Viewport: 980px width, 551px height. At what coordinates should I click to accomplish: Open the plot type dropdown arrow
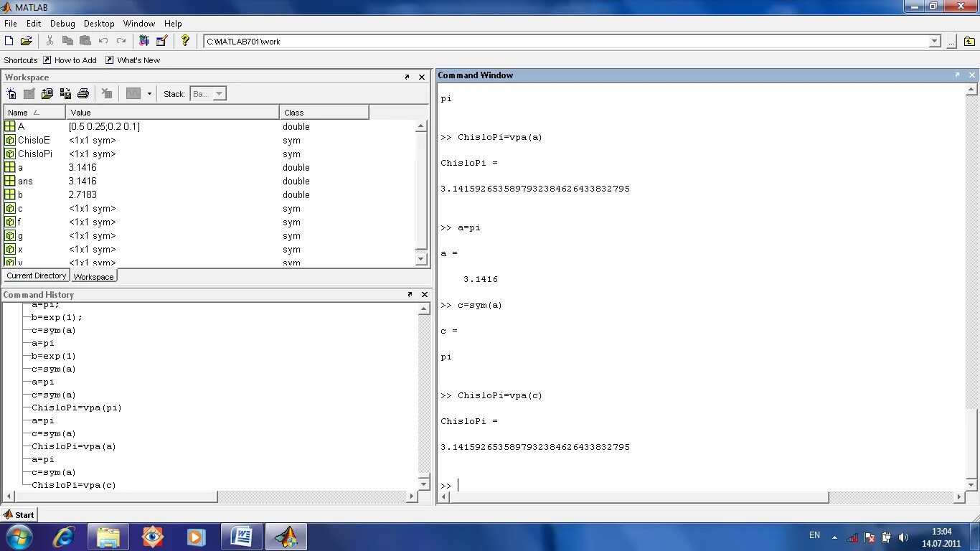pos(149,93)
